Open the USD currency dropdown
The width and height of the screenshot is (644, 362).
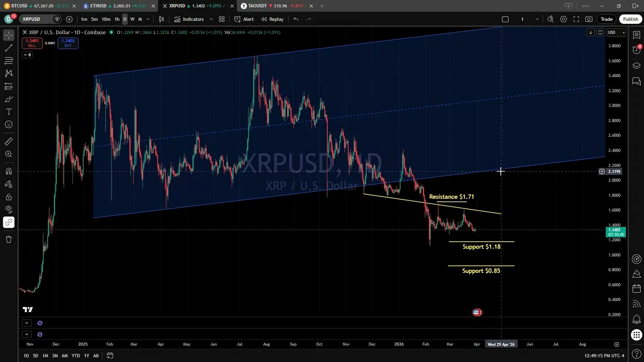pyautogui.click(x=616, y=33)
